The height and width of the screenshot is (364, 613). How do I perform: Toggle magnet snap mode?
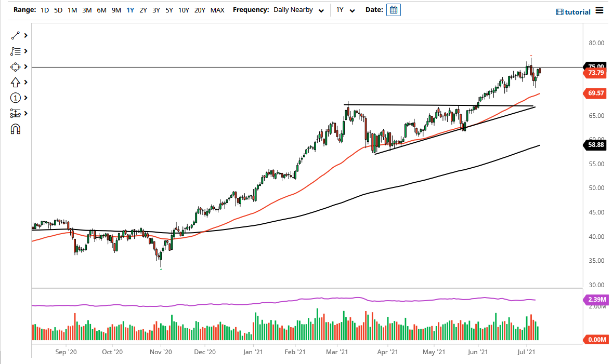(x=16, y=128)
